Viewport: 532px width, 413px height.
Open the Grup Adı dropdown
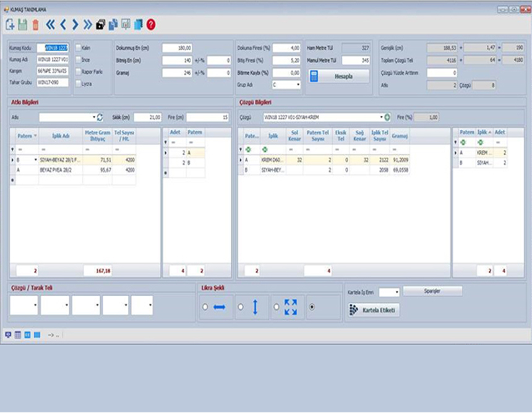[298, 85]
